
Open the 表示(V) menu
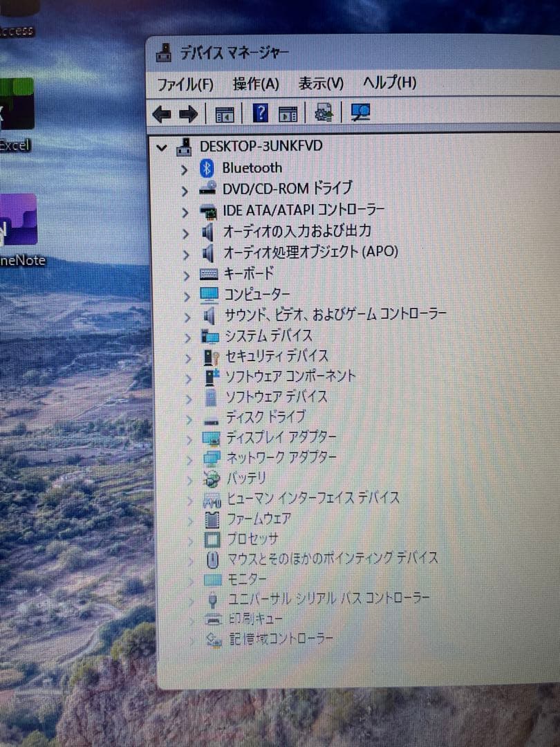pyautogui.click(x=320, y=83)
